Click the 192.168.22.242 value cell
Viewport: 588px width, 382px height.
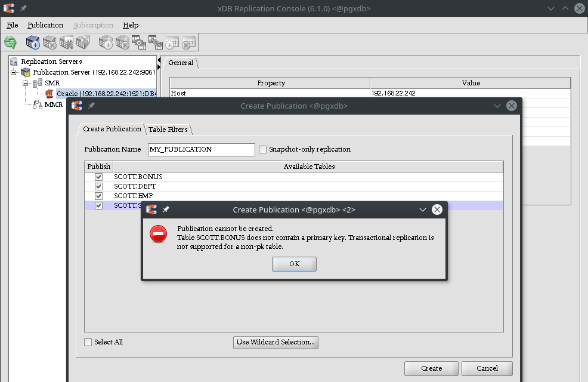[x=471, y=93]
